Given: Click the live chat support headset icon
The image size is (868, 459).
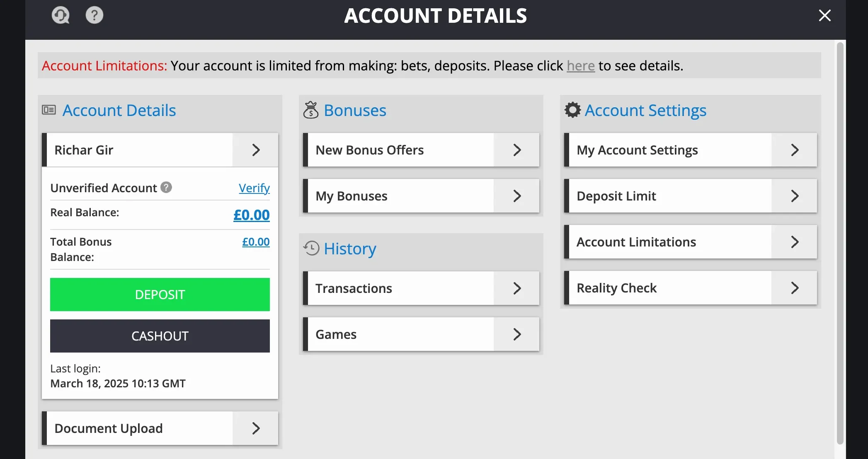Looking at the screenshot, I should 61,16.
